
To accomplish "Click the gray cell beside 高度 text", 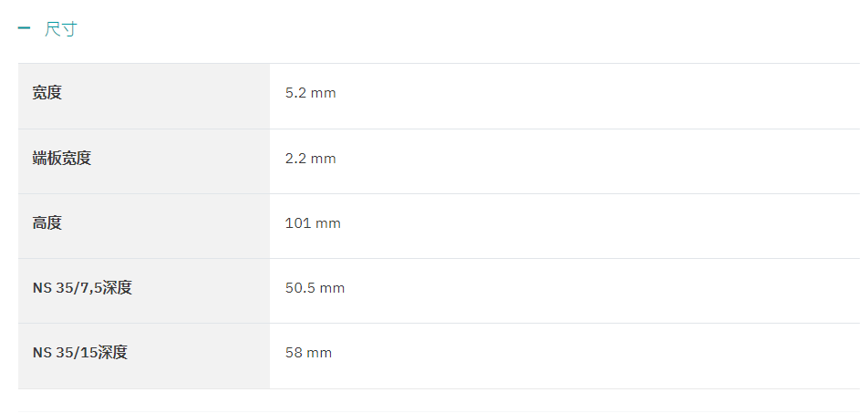I will pos(166,226).
